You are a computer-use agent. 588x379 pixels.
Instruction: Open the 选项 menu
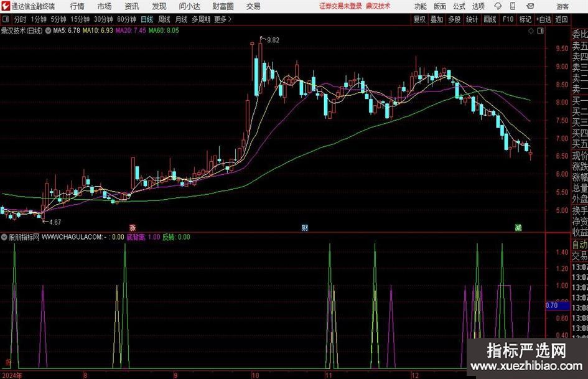(x=478, y=6)
